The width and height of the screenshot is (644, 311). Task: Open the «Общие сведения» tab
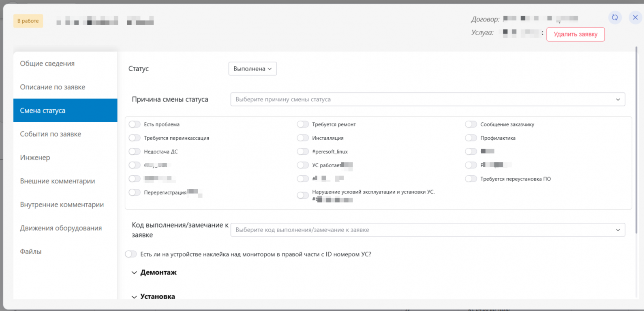coord(47,64)
